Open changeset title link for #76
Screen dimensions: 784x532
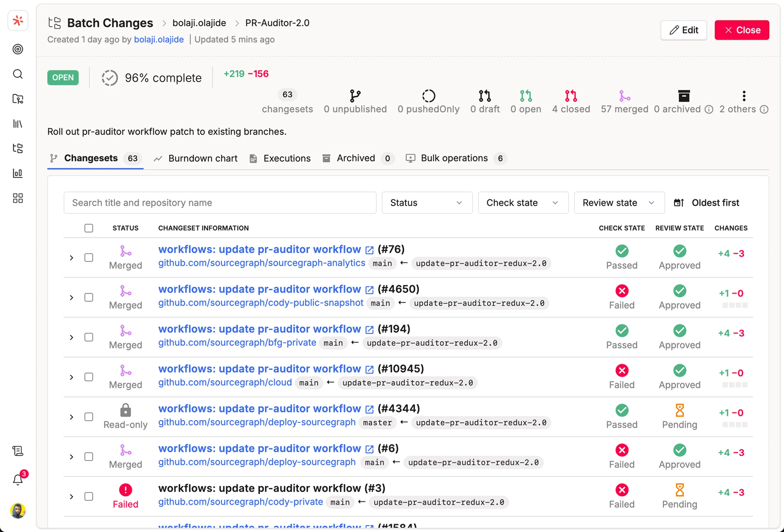(259, 250)
